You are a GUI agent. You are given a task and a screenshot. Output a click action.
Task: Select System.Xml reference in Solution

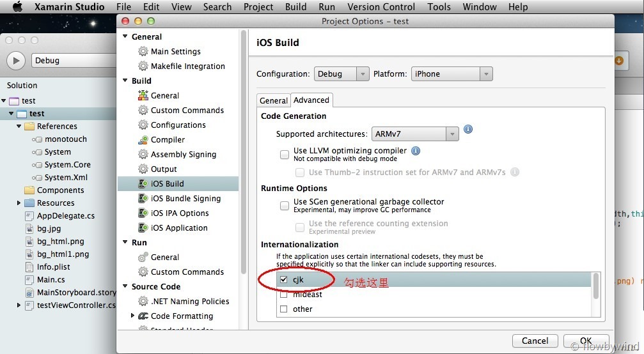(66, 178)
